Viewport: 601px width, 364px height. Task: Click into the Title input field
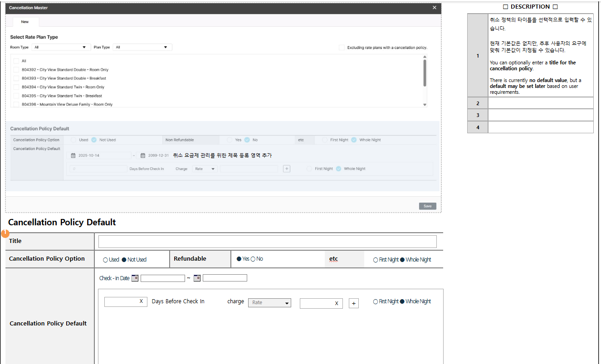pos(267,242)
